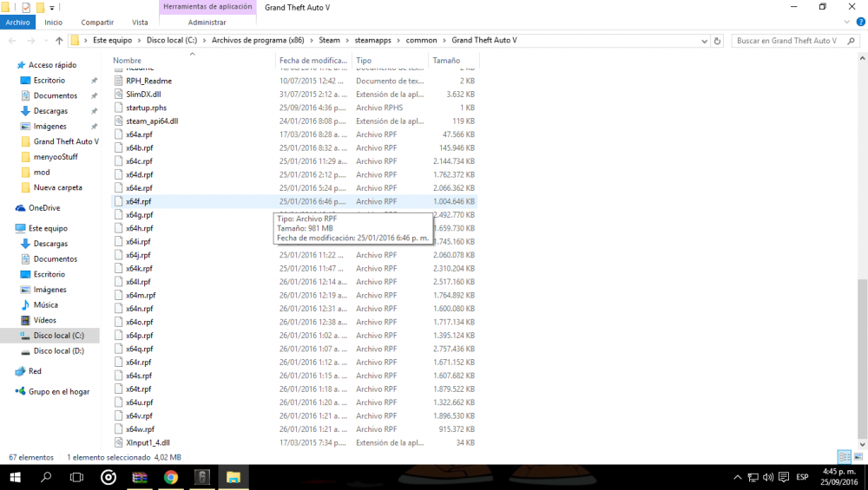Open Descargas under Acceso rápido
The image size is (868, 490).
[x=50, y=111]
